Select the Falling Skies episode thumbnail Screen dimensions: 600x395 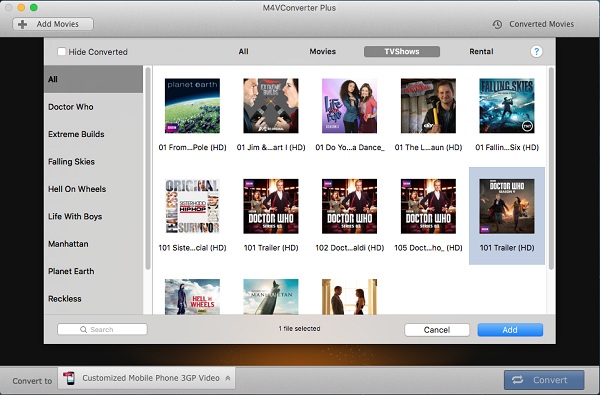[507, 106]
